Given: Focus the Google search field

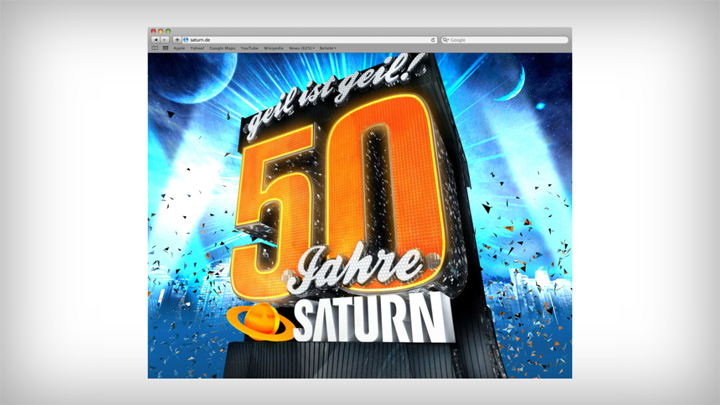Looking at the screenshot, I should point(504,40).
